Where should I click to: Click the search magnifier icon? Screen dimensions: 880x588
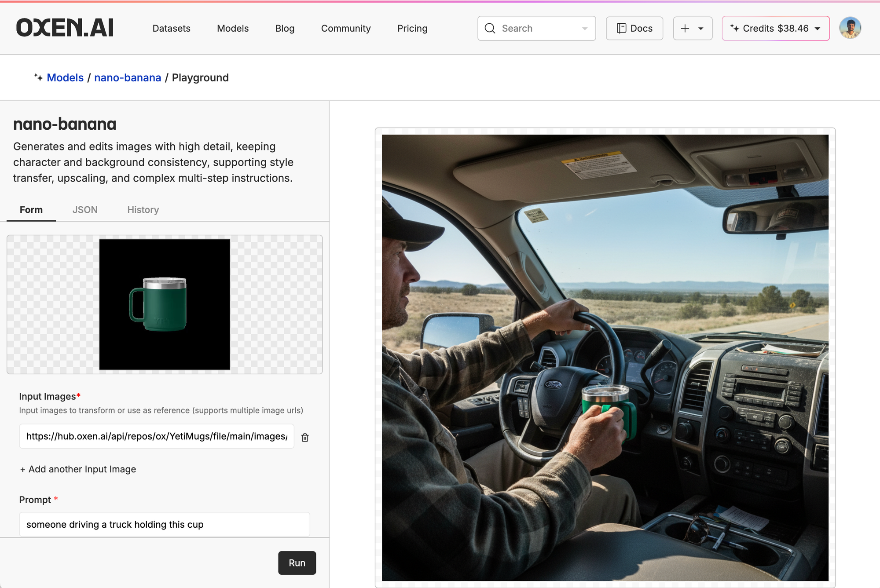tap(490, 29)
